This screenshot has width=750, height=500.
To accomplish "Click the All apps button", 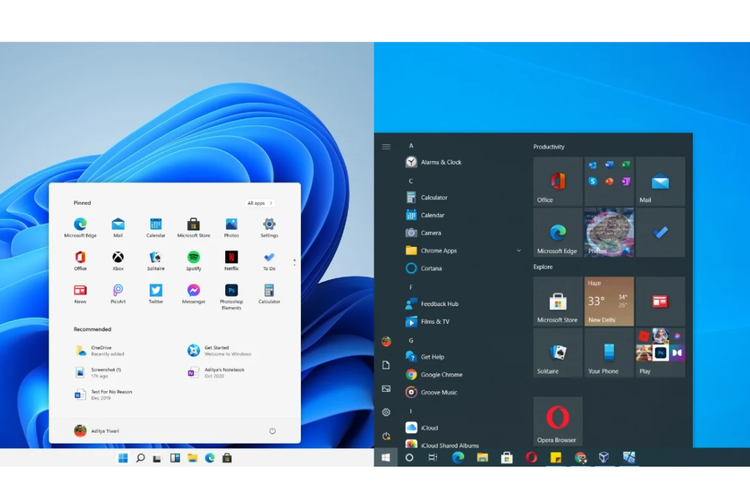I will click(x=259, y=203).
